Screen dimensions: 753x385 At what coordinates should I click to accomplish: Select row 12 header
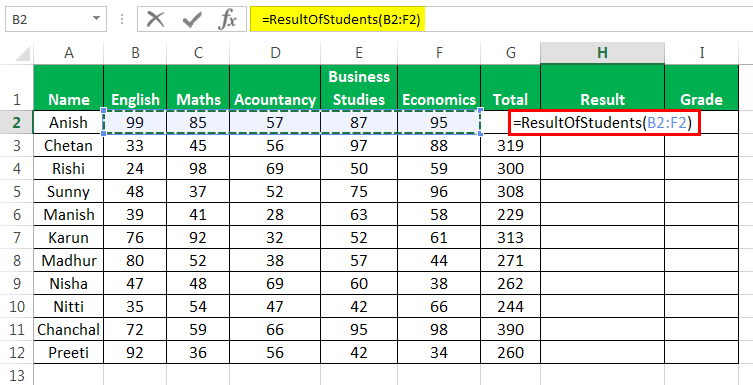17,353
